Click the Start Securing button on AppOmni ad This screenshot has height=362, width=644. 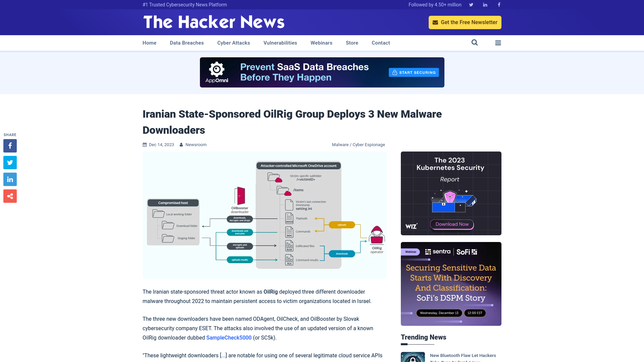414,72
